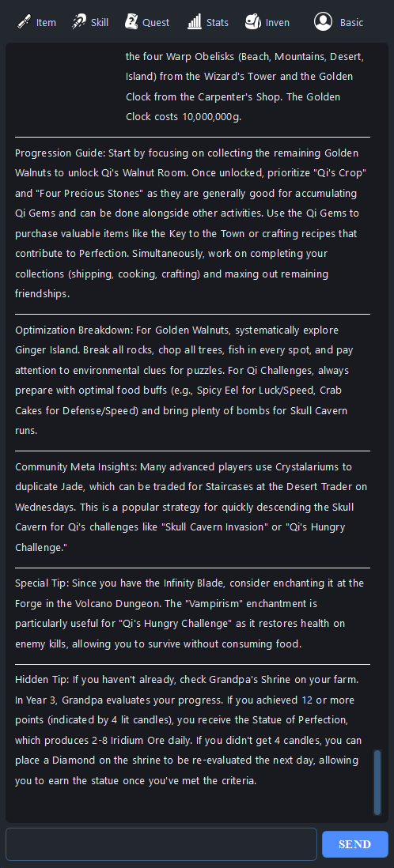
Task: Click the Basic user profile icon
Action: (x=323, y=21)
